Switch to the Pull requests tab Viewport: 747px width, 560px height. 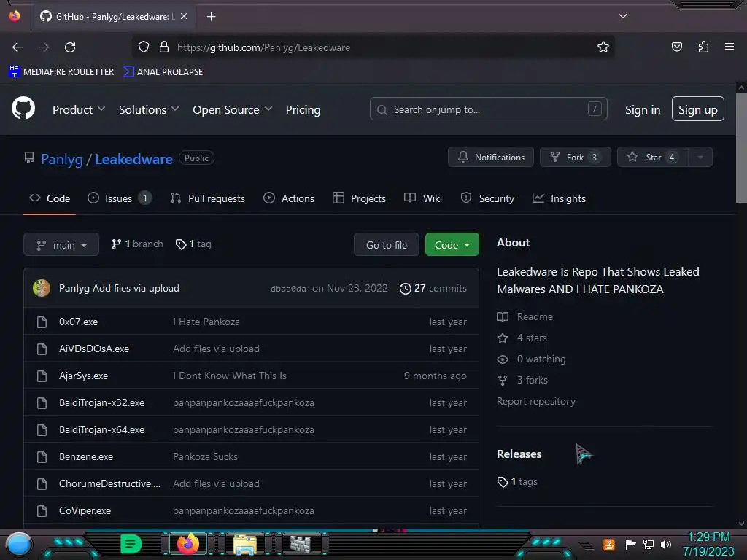click(x=208, y=198)
